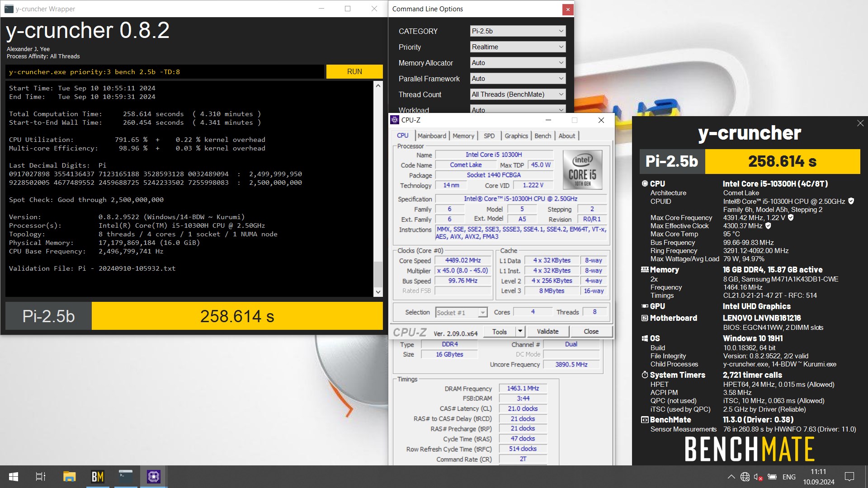Switch to CPU-Z on the taskbar
868x488 pixels.
(x=154, y=477)
